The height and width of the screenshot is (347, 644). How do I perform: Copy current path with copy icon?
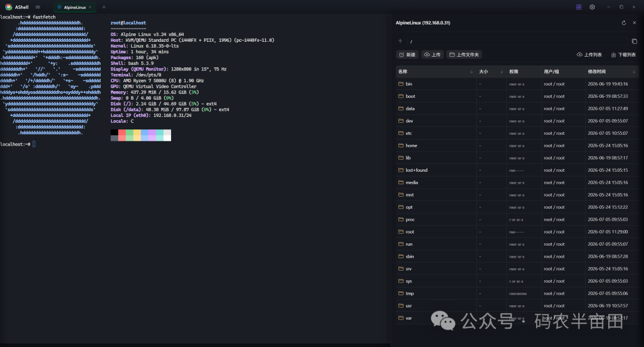pos(634,42)
